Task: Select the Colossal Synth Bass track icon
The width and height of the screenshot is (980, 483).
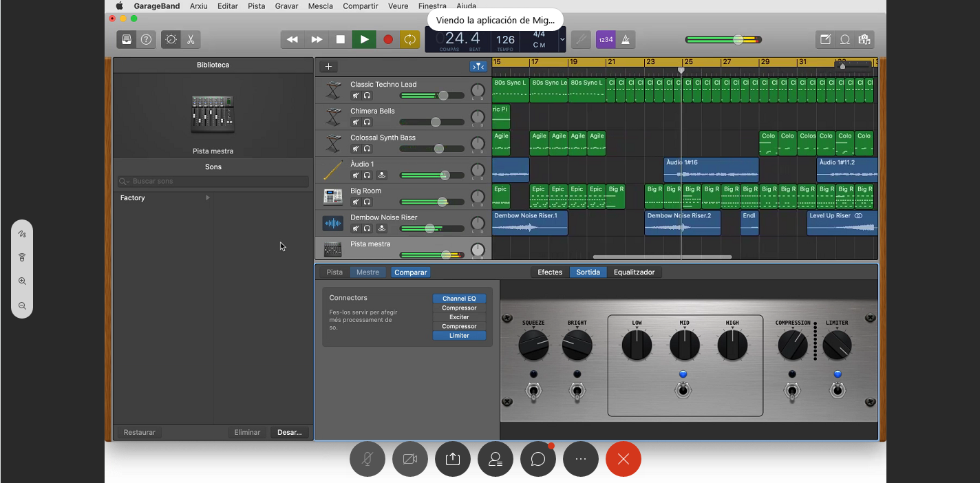Action: pos(334,144)
